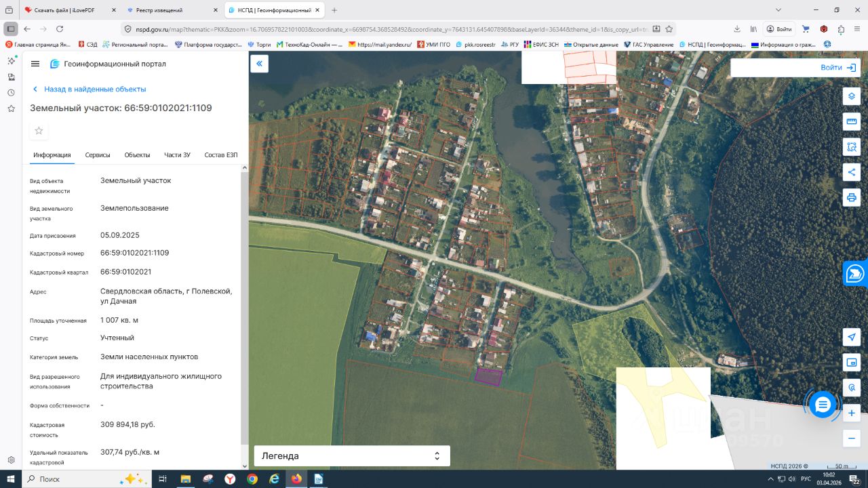868x488 pixels.
Task: Click the share map icon
Action: tap(852, 172)
